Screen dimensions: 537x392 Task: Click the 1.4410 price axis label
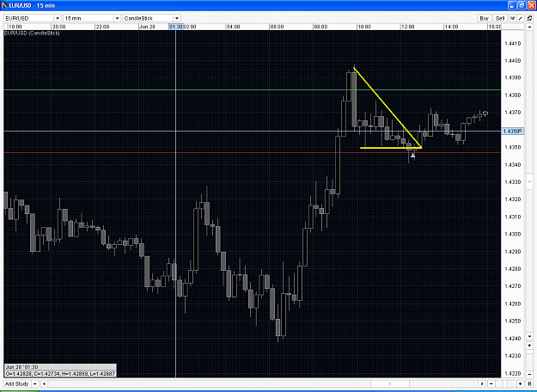click(513, 44)
